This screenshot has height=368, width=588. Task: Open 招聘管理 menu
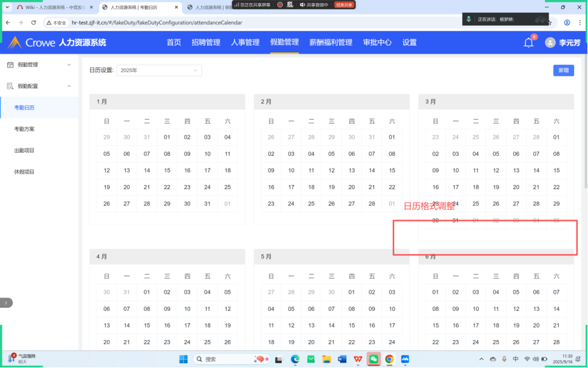[206, 43]
